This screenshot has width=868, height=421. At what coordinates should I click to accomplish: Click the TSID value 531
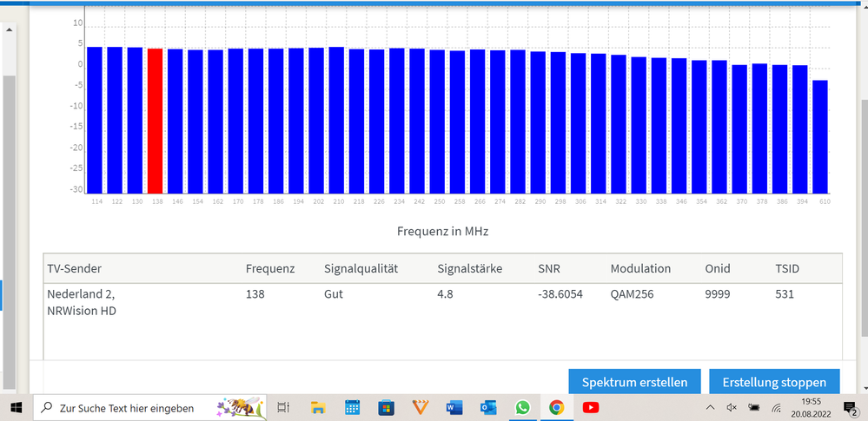[x=785, y=294]
